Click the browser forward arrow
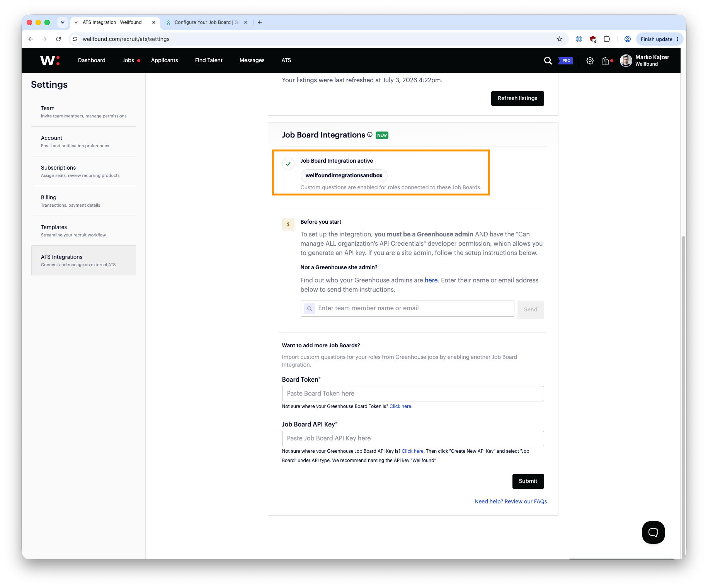Image resolution: width=708 pixels, height=588 pixels. (44, 39)
